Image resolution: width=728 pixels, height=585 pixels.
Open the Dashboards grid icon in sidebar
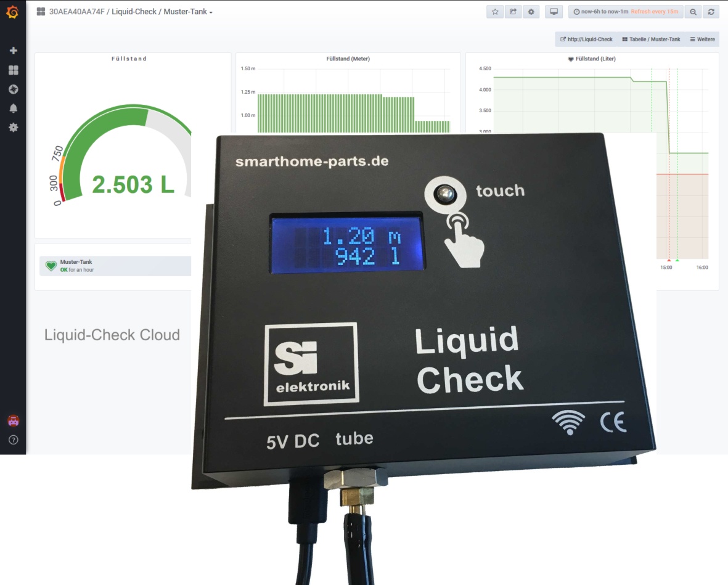coord(14,70)
